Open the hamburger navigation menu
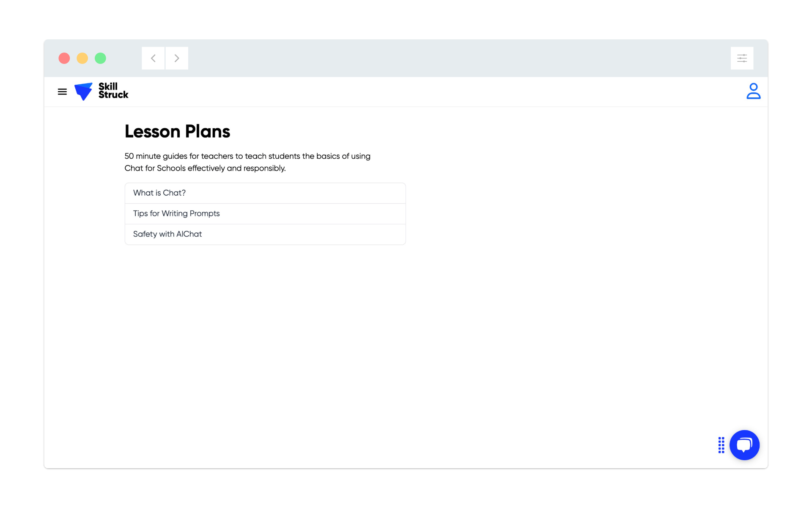The height and width of the screenshot is (508, 812). [x=62, y=91]
